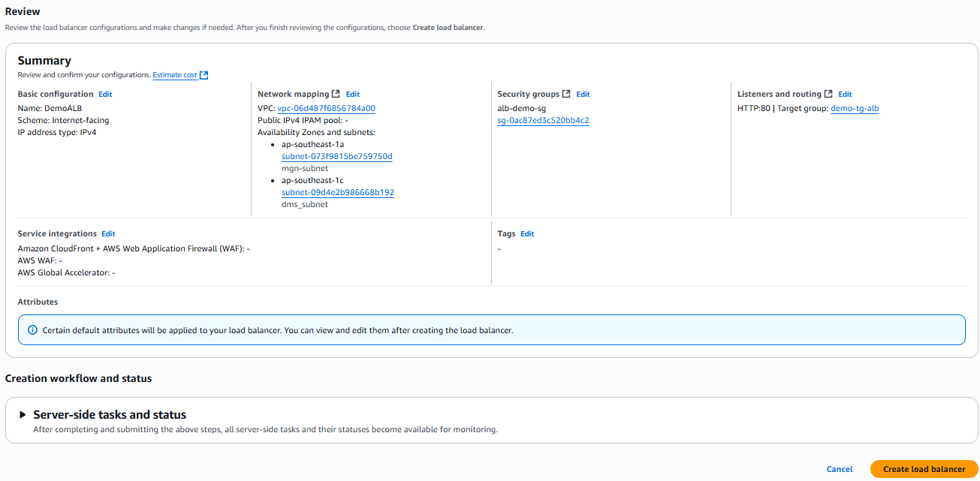
Task: Open external link icon beside Estimate cost
Action: [204, 75]
